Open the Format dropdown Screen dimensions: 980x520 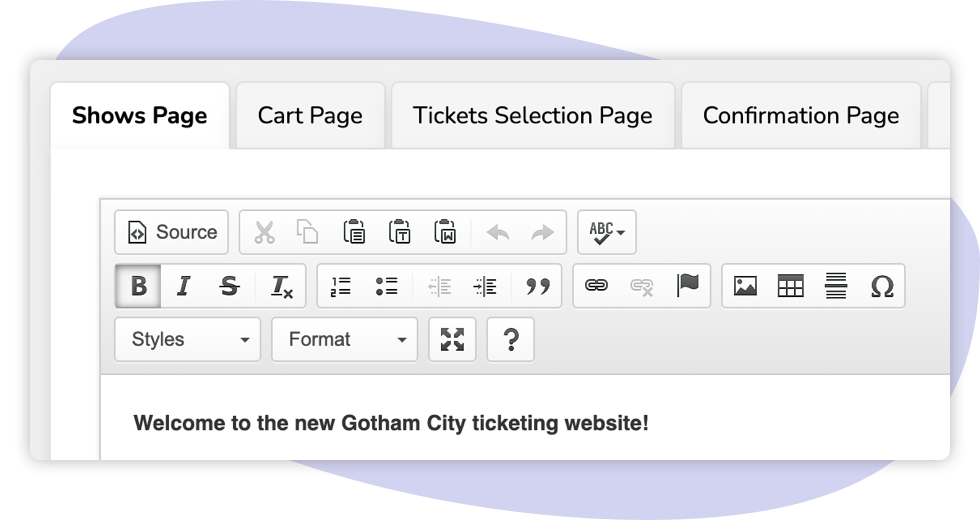[x=344, y=340]
